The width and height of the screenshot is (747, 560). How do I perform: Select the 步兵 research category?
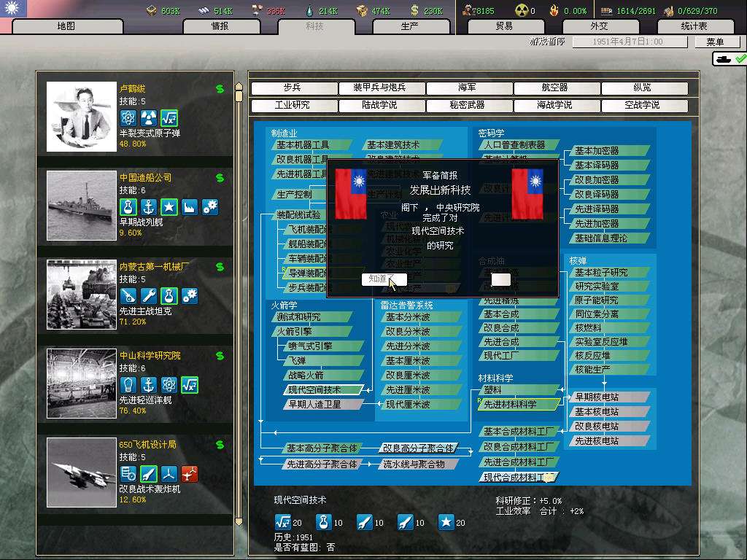293,87
